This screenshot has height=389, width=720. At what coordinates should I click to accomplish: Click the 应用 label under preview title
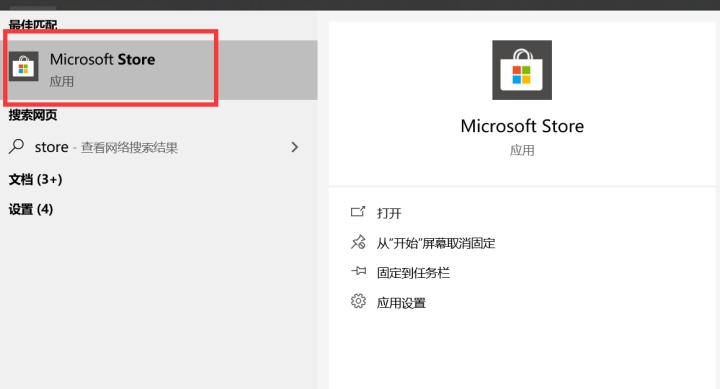(x=522, y=150)
